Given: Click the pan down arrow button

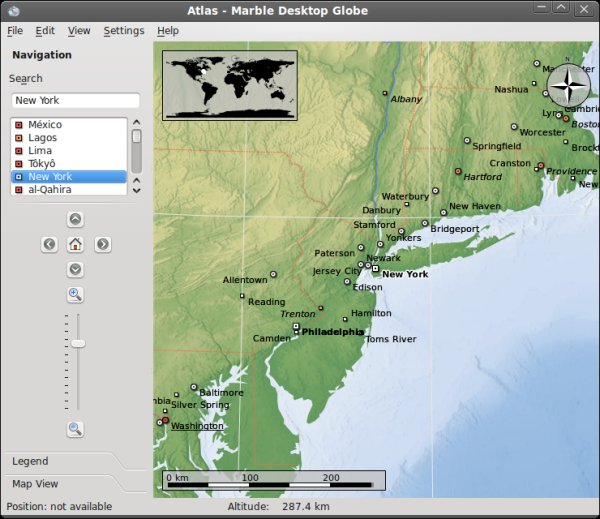Looking at the screenshot, I should [75, 269].
